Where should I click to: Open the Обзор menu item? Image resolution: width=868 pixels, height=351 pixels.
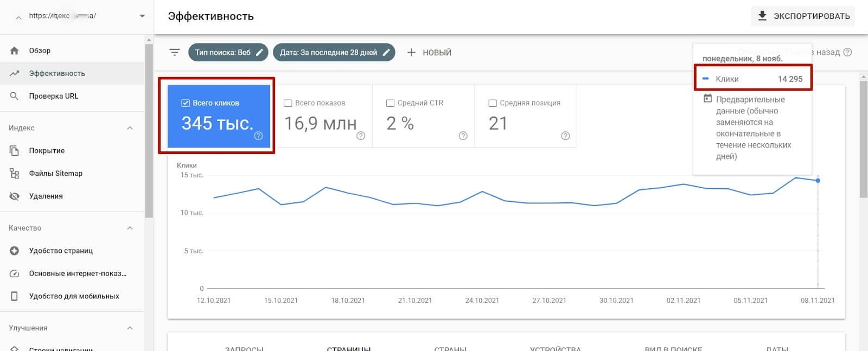click(72, 50)
